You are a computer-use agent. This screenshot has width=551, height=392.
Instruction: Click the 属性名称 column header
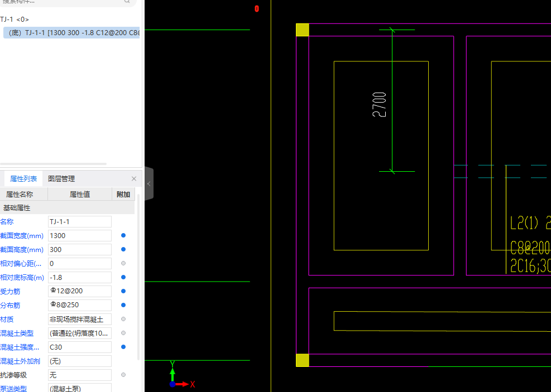tap(23, 195)
